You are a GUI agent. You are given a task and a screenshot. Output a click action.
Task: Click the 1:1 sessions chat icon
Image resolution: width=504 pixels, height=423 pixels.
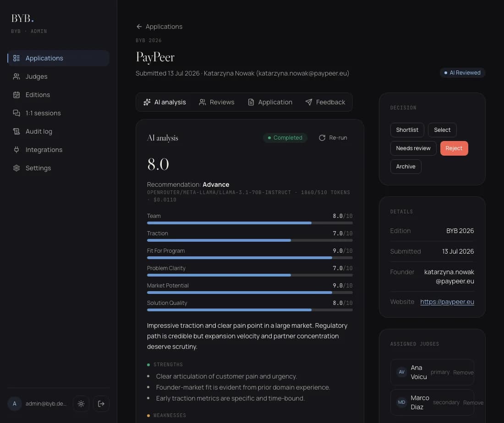[x=16, y=113]
